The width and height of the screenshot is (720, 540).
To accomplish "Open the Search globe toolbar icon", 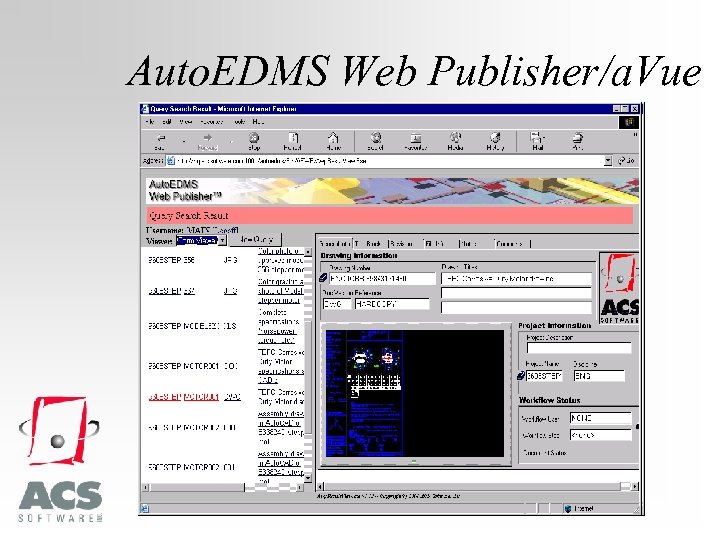I will point(376,137).
